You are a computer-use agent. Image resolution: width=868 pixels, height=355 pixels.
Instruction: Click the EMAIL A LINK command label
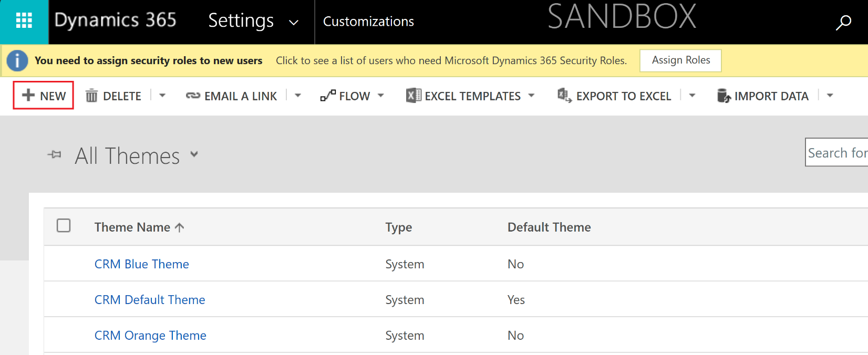click(x=241, y=96)
